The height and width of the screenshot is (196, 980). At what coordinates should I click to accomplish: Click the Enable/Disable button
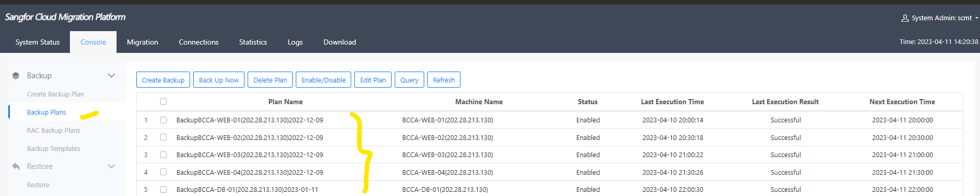(x=323, y=80)
